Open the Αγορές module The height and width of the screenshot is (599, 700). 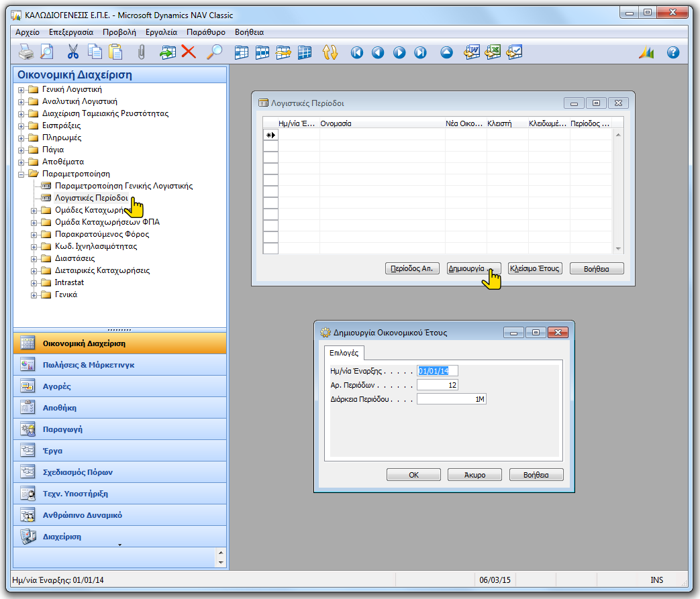click(x=119, y=386)
